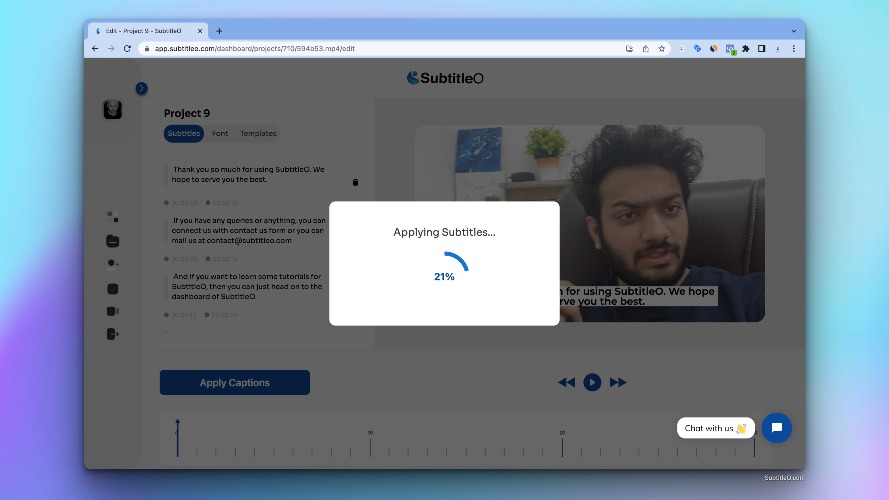Open the video camera icon in sidebar
The height and width of the screenshot is (500, 889).
point(112,311)
